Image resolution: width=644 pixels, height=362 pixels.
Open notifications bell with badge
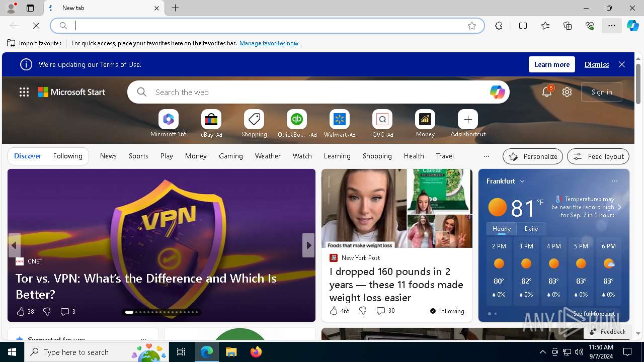pos(547,92)
